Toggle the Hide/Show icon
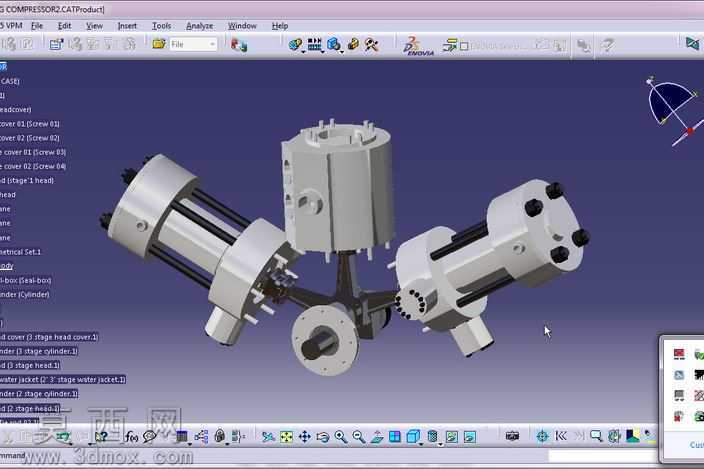Viewport: 704px width, 469px height. pos(452,436)
